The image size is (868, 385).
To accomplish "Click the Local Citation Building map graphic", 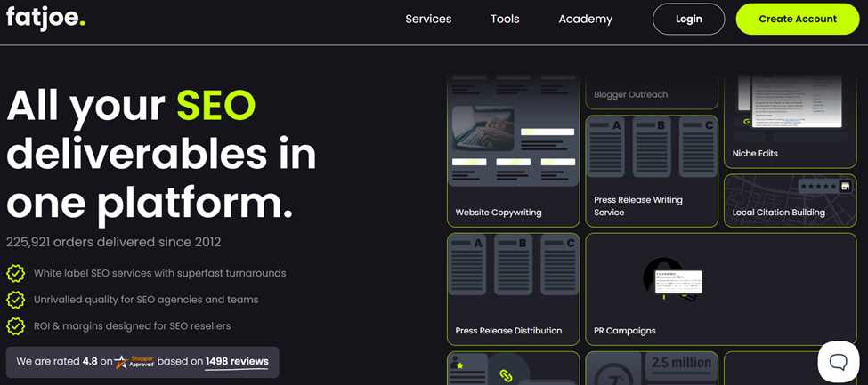I will pyautogui.click(x=789, y=191).
